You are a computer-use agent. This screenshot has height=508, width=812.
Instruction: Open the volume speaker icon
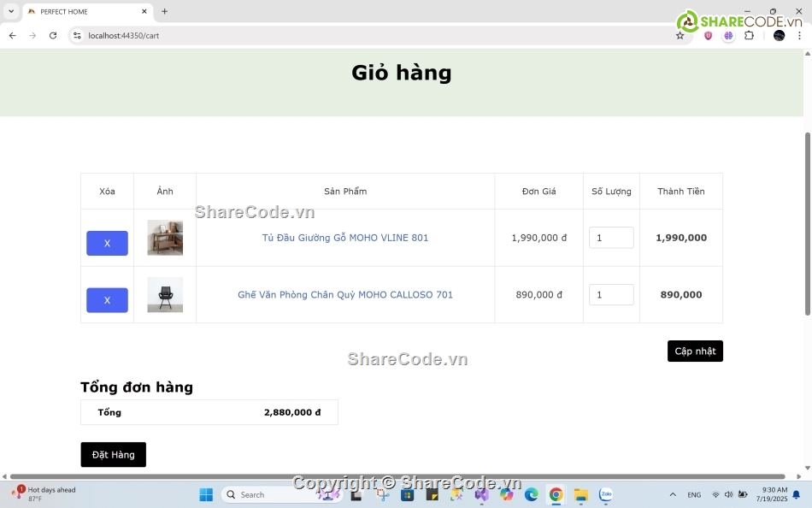tap(728, 495)
